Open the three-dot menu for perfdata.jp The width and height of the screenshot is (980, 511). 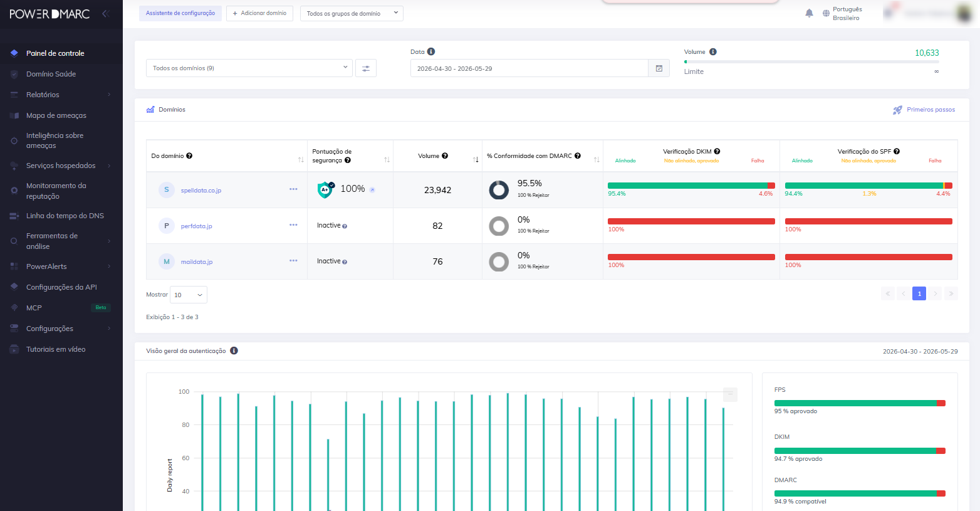(x=293, y=225)
